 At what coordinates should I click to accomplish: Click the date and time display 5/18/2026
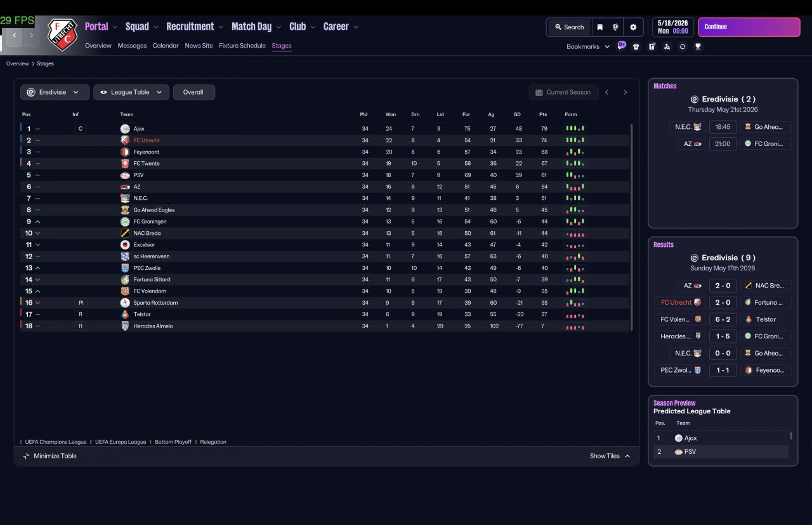click(x=672, y=27)
